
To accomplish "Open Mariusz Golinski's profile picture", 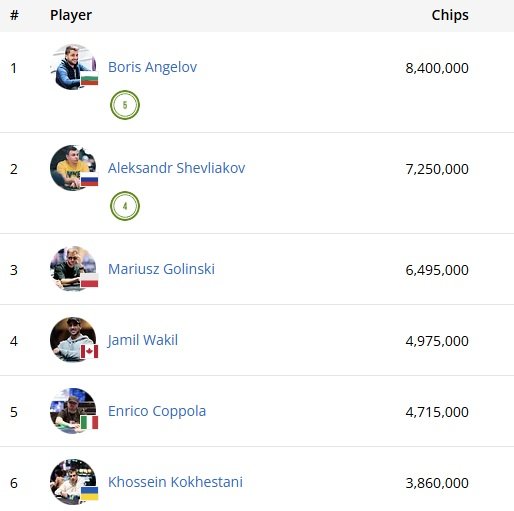I will pyautogui.click(x=73, y=269).
